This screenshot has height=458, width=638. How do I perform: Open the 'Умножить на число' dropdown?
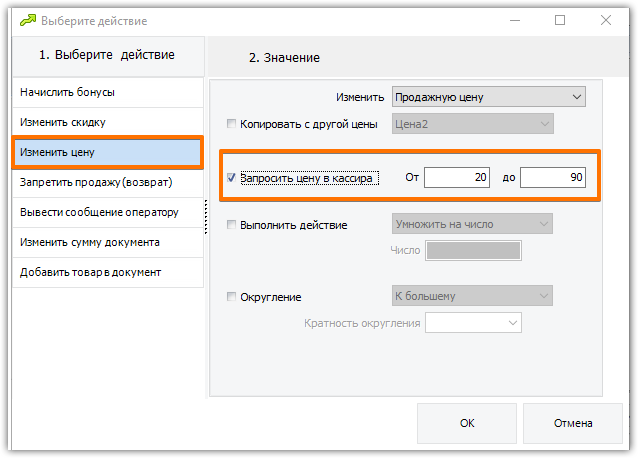click(x=472, y=224)
